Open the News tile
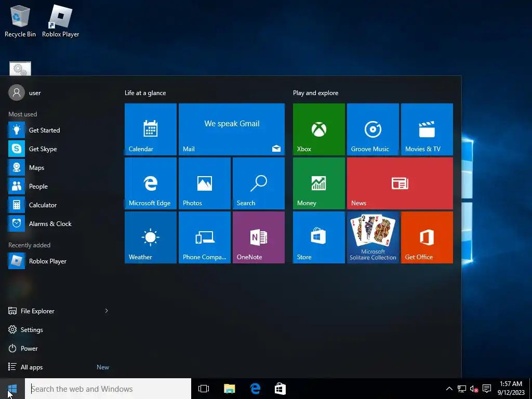Image resolution: width=532 pixels, height=399 pixels. pos(400,183)
